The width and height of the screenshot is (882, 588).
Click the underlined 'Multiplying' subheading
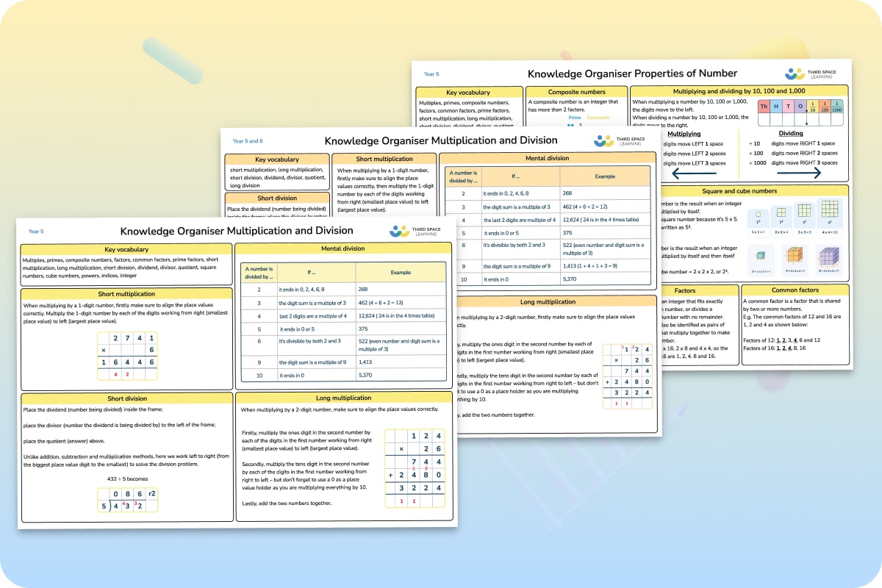click(x=683, y=135)
